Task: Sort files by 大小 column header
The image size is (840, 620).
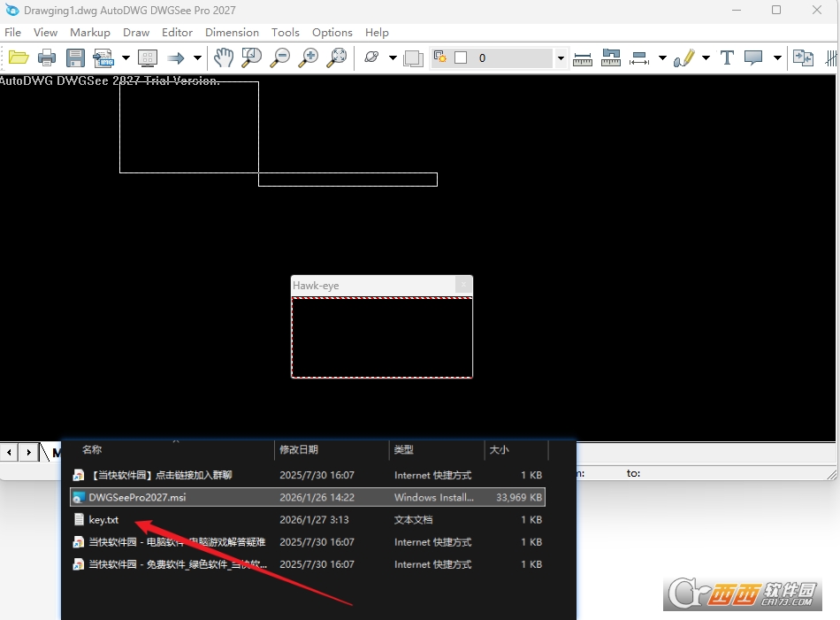Action: (499, 449)
